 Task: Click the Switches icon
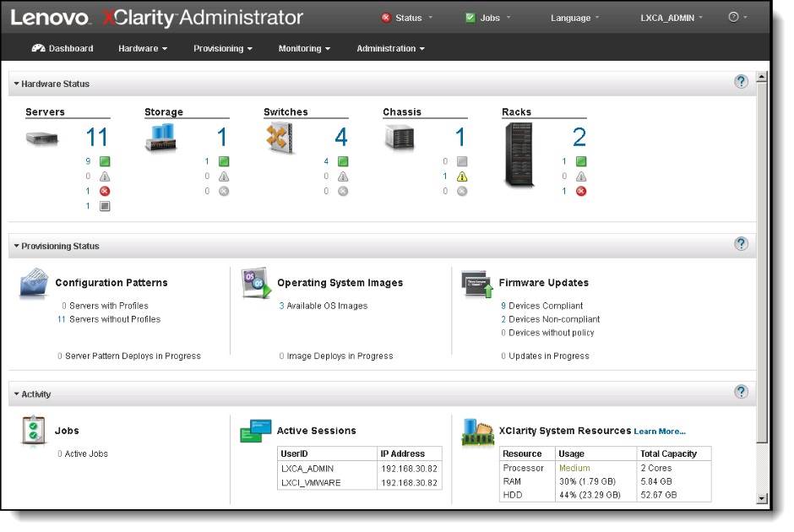pos(280,138)
